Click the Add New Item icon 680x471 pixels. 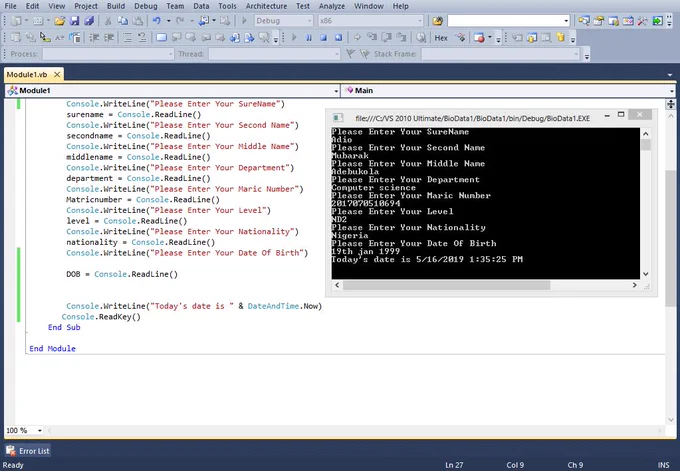[x=38, y=21]
